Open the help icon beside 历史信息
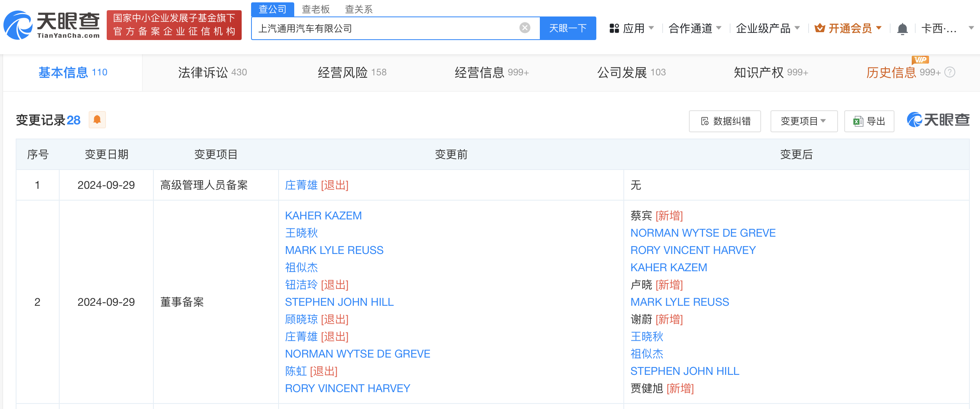The image size is (980, 409). [x=950, y=72]
